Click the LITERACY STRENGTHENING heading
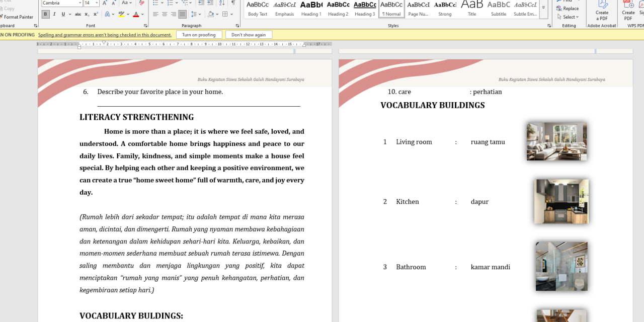The height and width of the screenshot is (322, 644). pyautogui.click(x=137, y=117)
